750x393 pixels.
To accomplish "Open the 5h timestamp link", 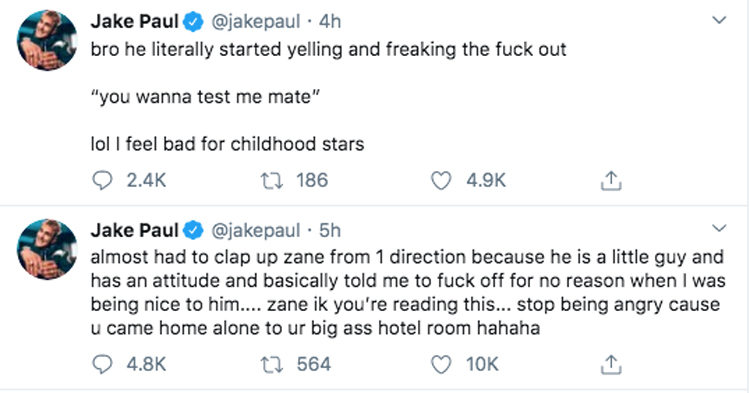I will [x=330, y=230].
